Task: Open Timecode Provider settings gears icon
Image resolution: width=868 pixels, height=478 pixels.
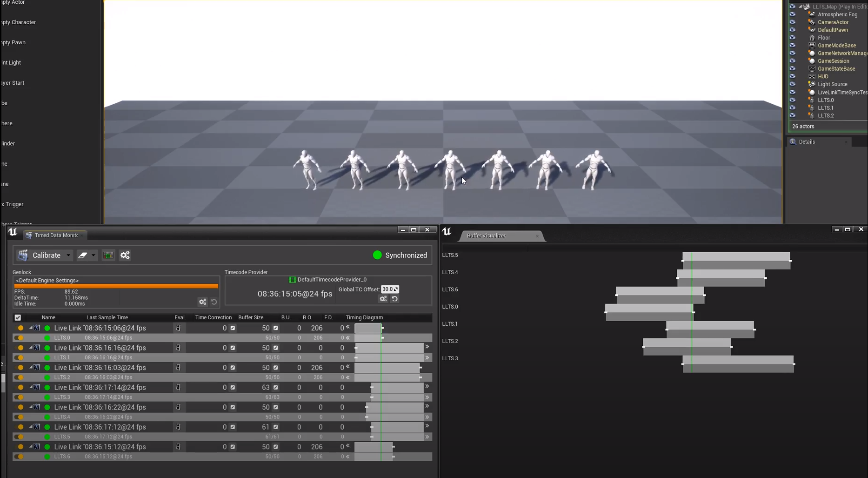Action: tap(383, 299)
